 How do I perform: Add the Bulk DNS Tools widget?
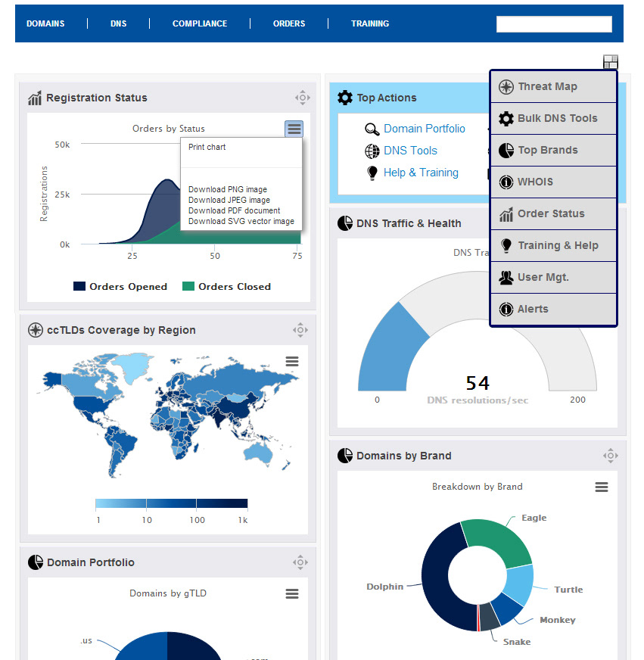[553, 118]
